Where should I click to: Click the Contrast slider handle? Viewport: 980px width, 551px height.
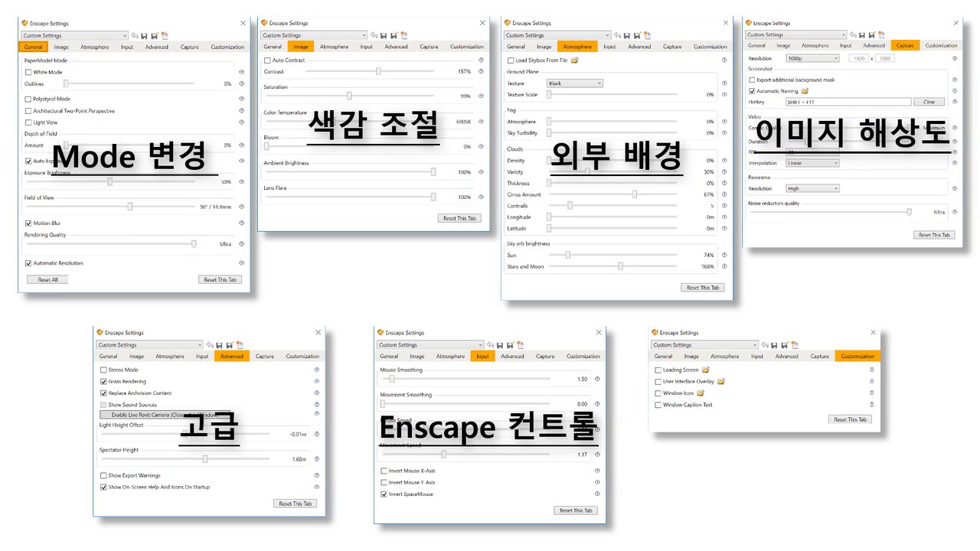tap(378, 71)
